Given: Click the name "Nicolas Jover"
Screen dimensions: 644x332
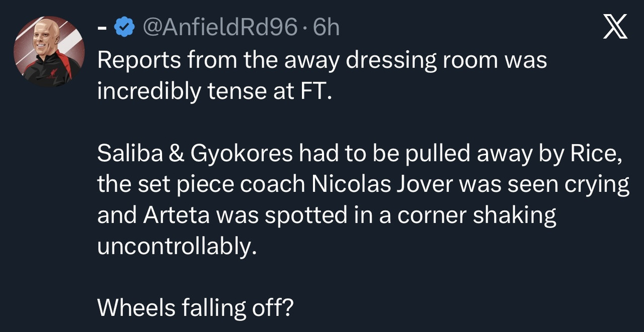Looking at the screenshot, I should point(382,184).
